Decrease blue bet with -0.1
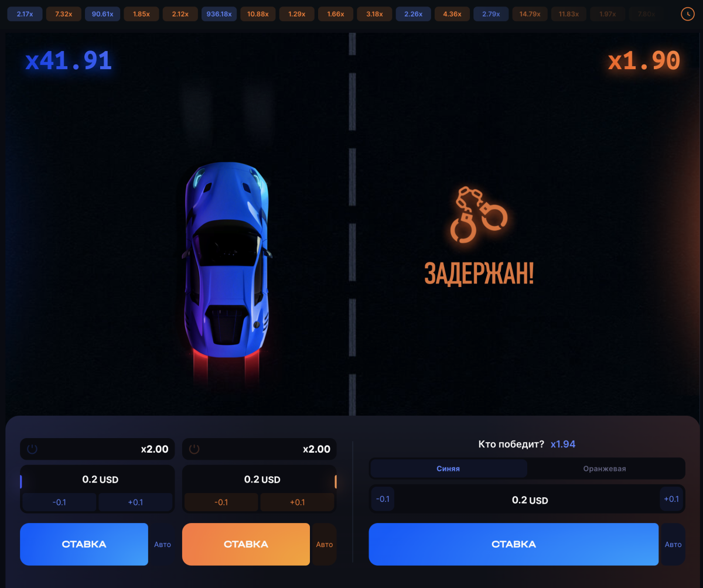 [x=59, y=502]
